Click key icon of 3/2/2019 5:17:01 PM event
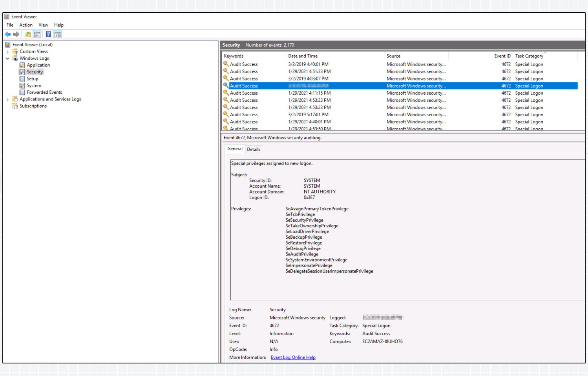Image resolution: width=588 pixels, height=376 pixels. click(226, 114)
